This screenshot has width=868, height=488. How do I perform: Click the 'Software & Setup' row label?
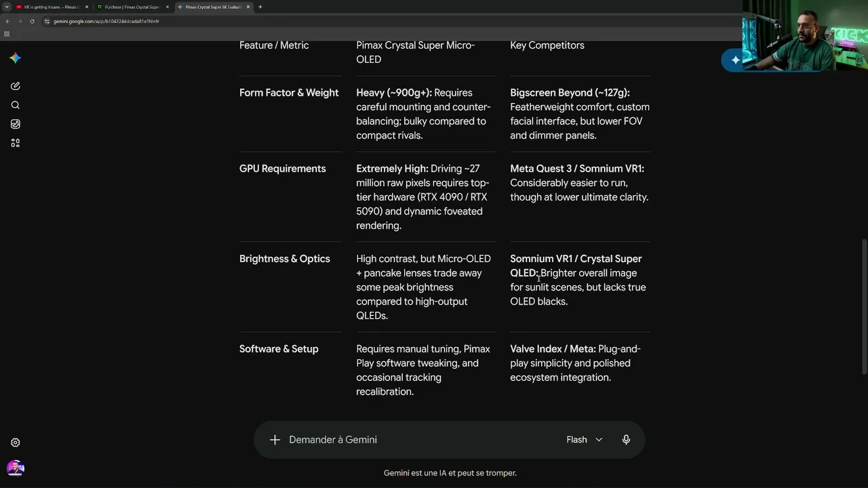pos(279,349)
